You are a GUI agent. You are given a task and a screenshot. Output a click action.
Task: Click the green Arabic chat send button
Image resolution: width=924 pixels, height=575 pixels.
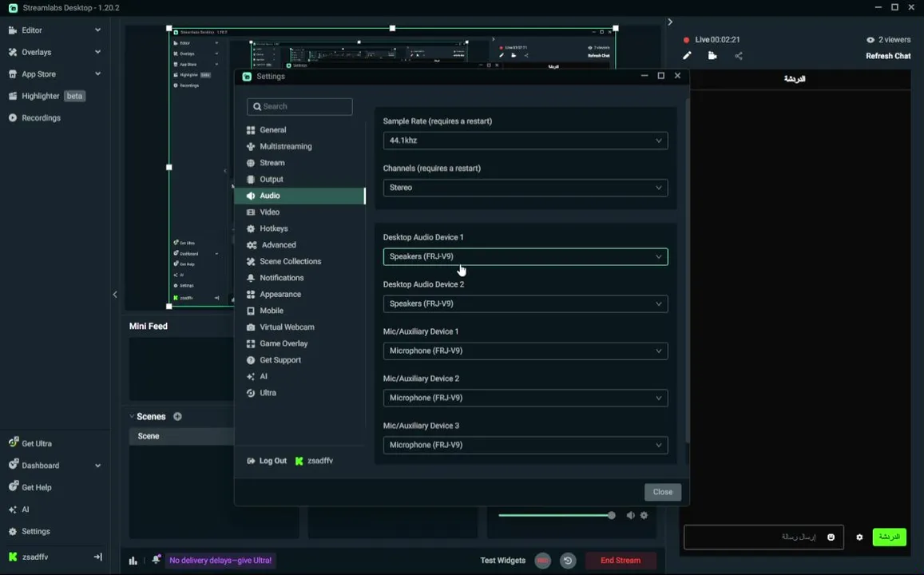tap(889, 537)
